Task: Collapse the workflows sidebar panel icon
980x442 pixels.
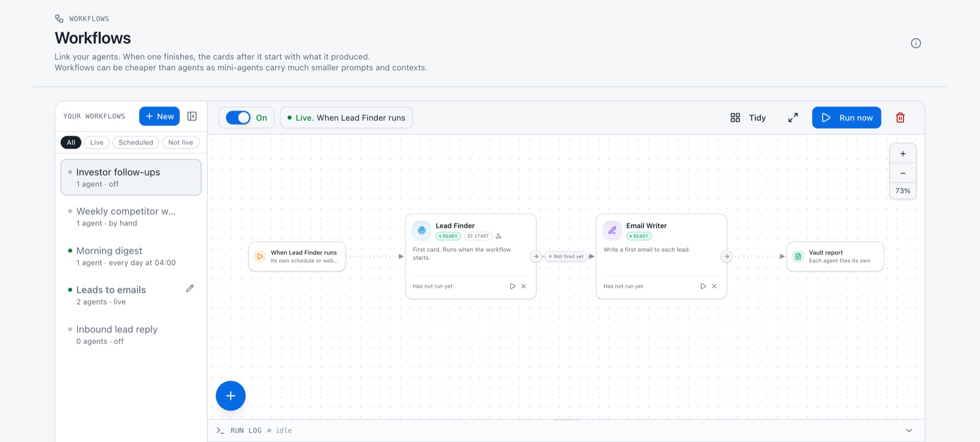Action: [x=192, y=116]
